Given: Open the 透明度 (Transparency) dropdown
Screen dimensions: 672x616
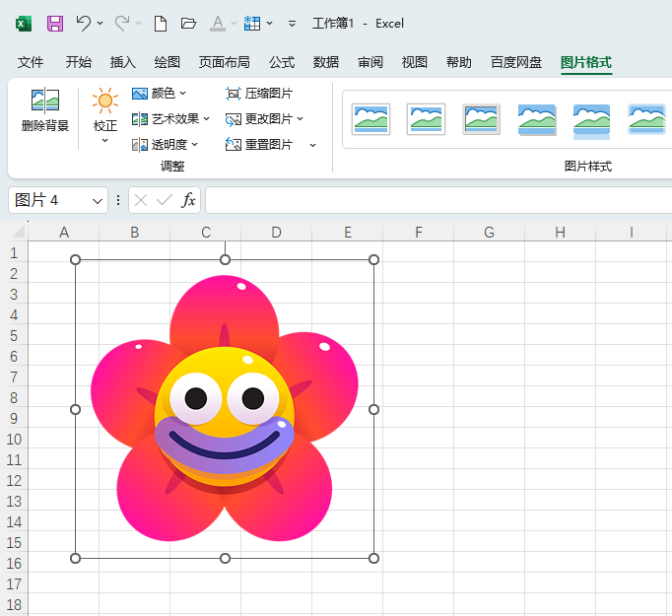Looking at the screenshot, I should (x=165, y=145).
